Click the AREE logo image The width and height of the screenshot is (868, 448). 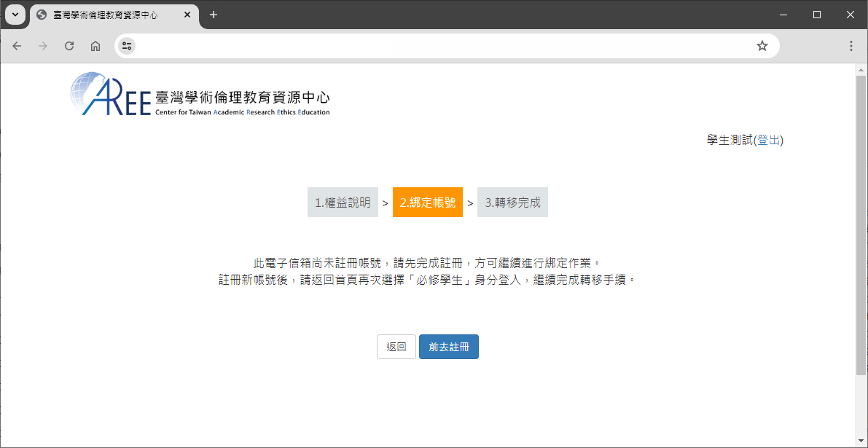point(200,94)
